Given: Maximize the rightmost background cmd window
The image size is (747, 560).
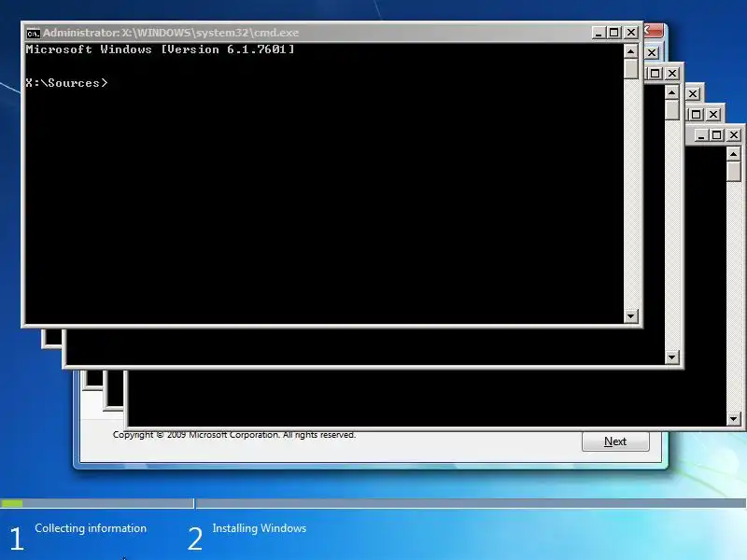Looking at the screenshot, I should click(x=716, y=135).
